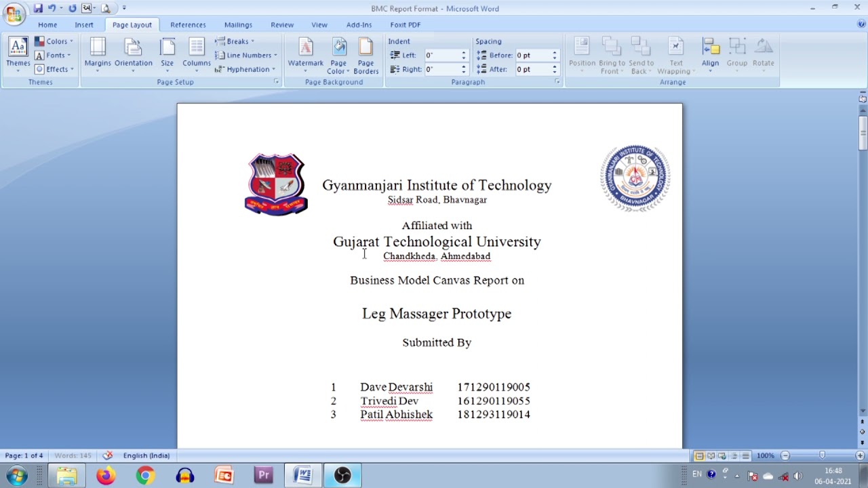Click the English (India) language indicator
Viewport: 868px width, 488px height.
pyautogui.click(x=146, y=455)
